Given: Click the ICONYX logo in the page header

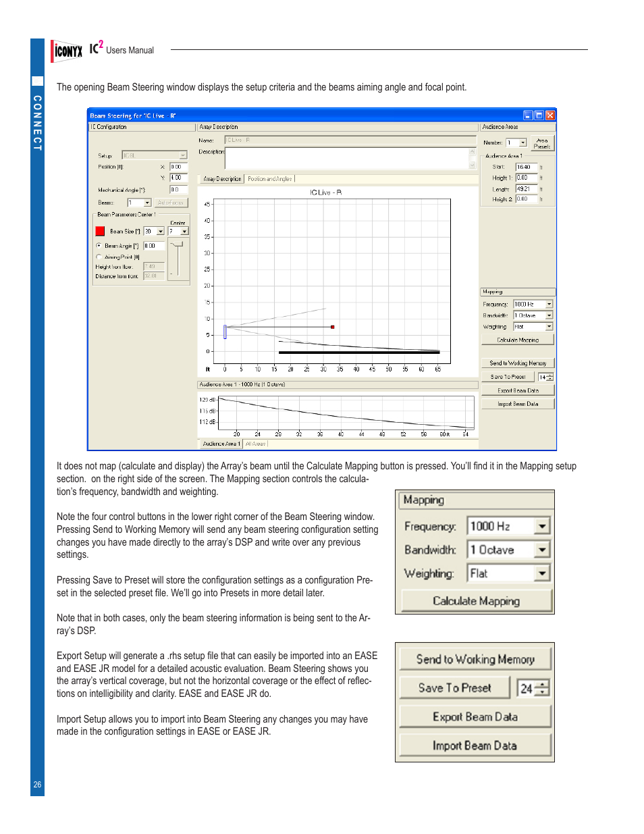Looking at the screenshot, I should tap(68, 51).
